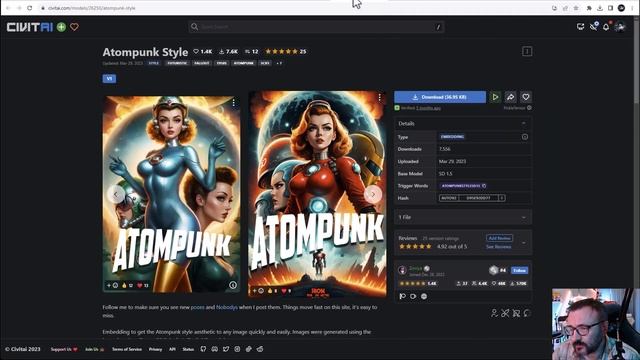This screenshot has width=640, height=360.
Task: Click the creator rank #4 badge
Action: (x=498, y=270)
